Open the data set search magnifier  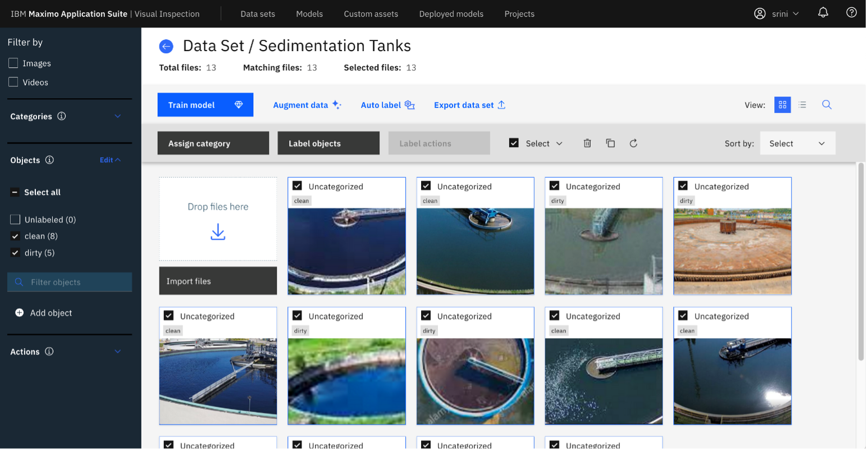coord(827,105)
